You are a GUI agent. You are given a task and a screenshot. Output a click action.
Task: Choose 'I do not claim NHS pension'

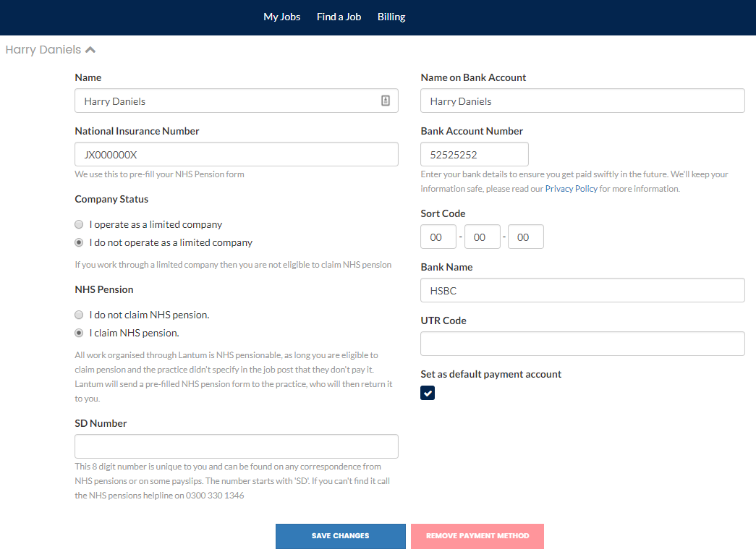tap(79, 315)
